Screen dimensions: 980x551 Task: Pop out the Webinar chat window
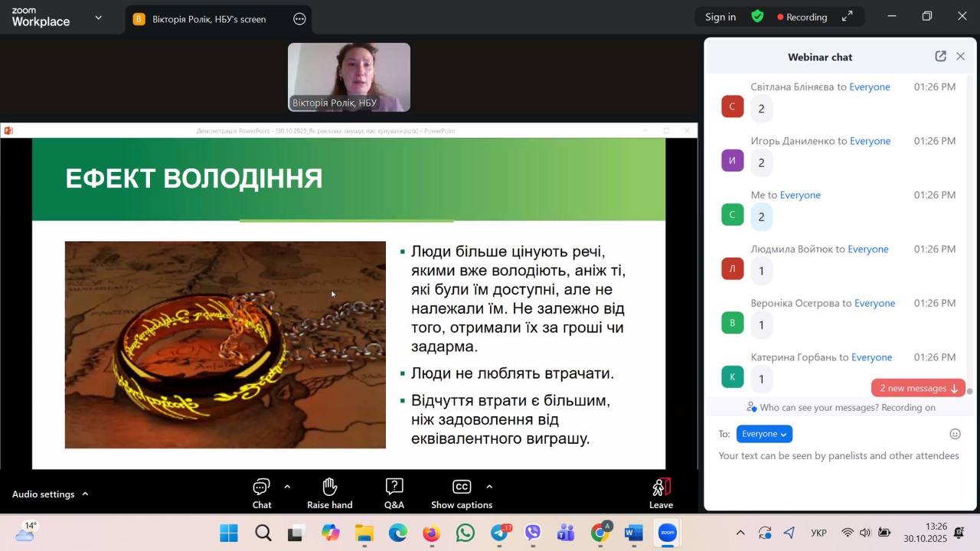click(940, 57)
